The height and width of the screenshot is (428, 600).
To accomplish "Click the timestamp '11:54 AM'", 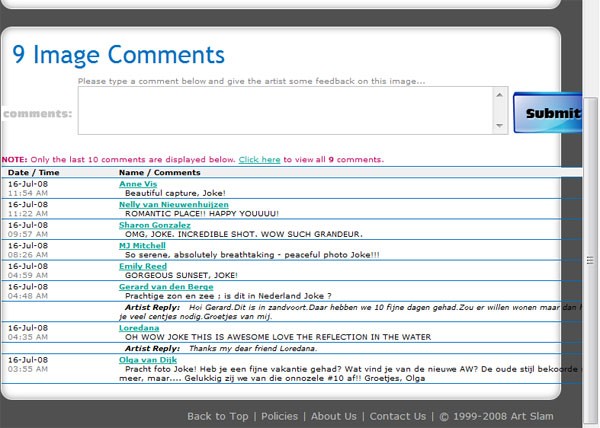I will click(28, 193).
